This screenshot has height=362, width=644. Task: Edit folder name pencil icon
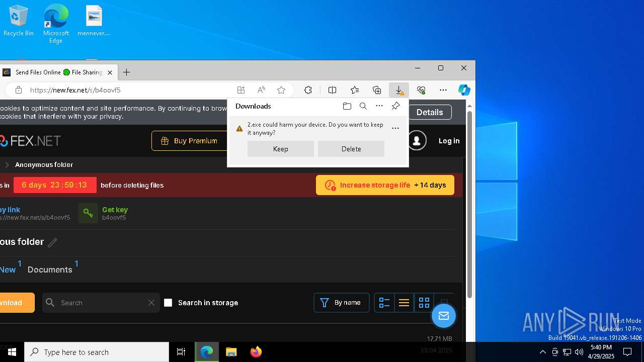point(52,242)
